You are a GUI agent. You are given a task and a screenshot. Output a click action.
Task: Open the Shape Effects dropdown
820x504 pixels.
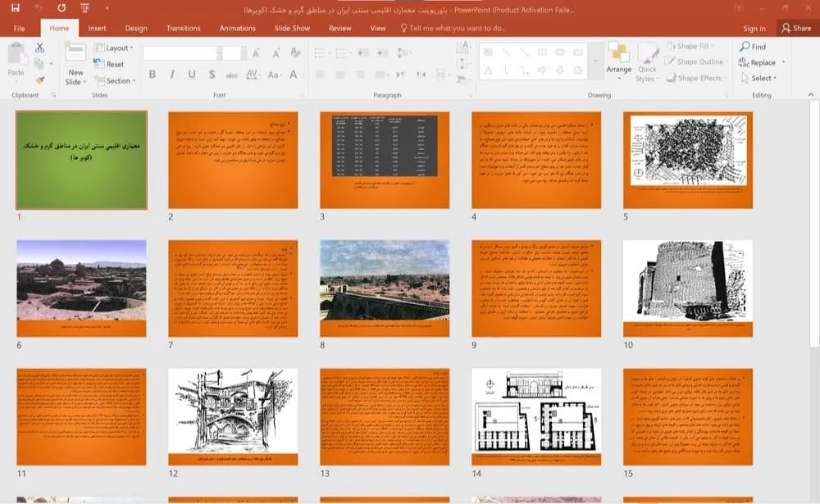click(x=696, y=78)
